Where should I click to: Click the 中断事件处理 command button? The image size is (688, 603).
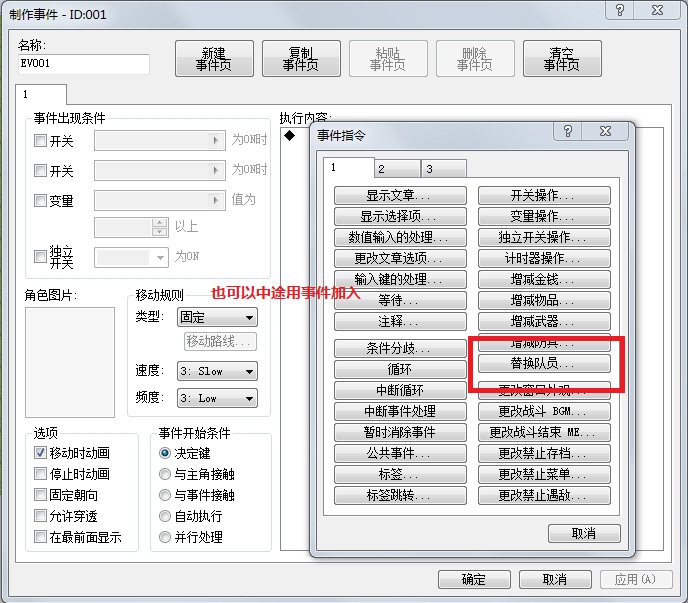[x=400, y=411]
